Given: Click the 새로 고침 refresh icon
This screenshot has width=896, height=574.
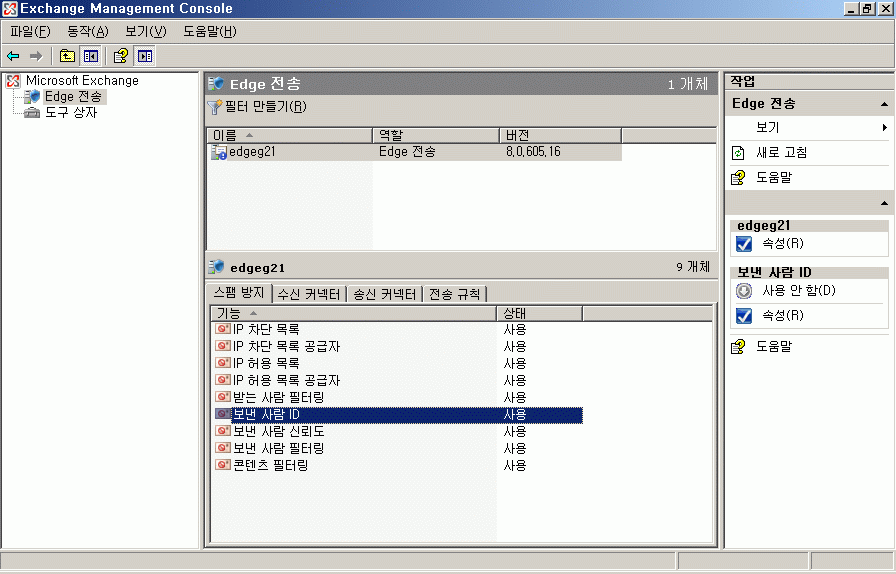Looking at the screenshot, I should pos(738,153).
